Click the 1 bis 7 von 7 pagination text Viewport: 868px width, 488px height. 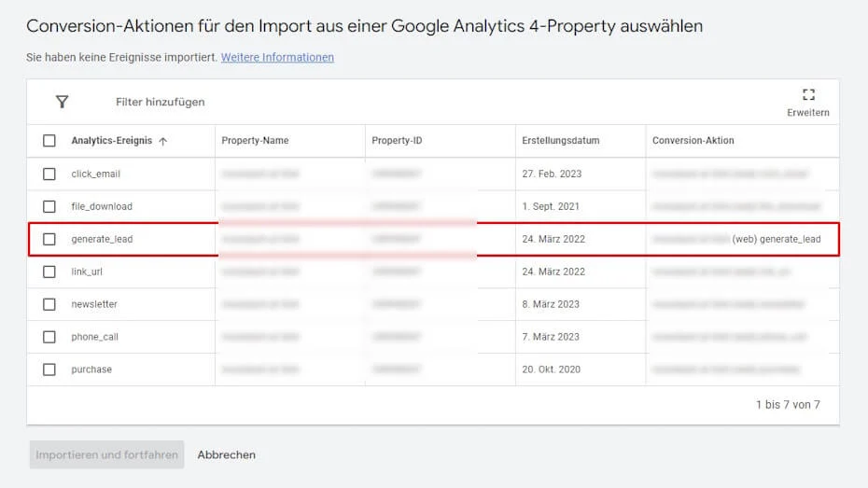coord(788,405)
